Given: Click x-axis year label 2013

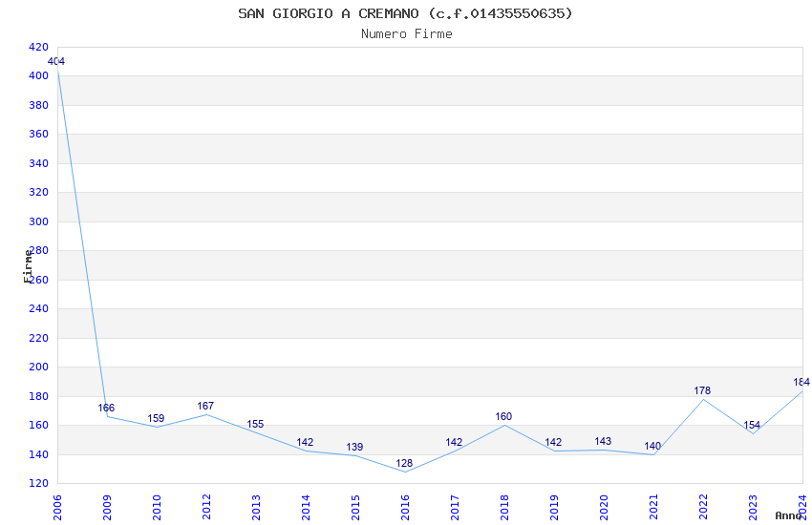Looking at the screenshot, I should (256, 508).
